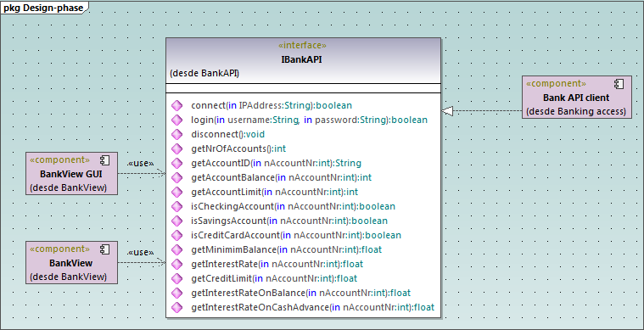Click the component icon in Bank API client box
Screen dimensions: 644x330
(619, 84)
